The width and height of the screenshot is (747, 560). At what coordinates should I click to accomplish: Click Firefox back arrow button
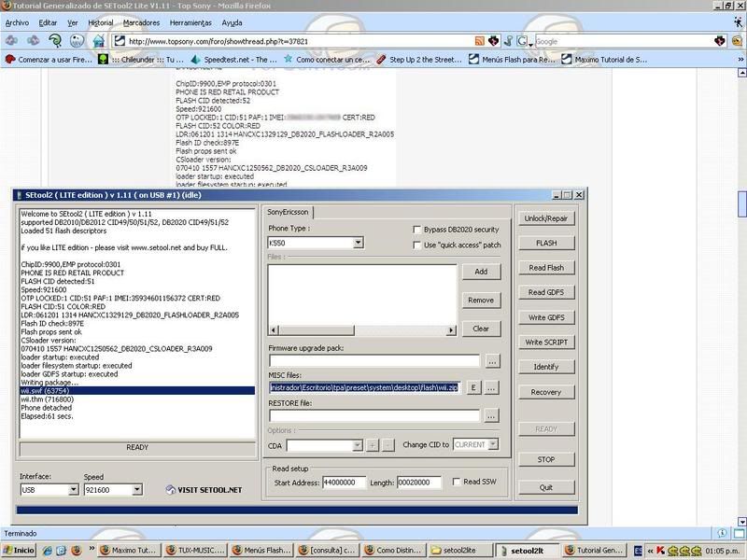pyautogui.click(x=11, y=41)
